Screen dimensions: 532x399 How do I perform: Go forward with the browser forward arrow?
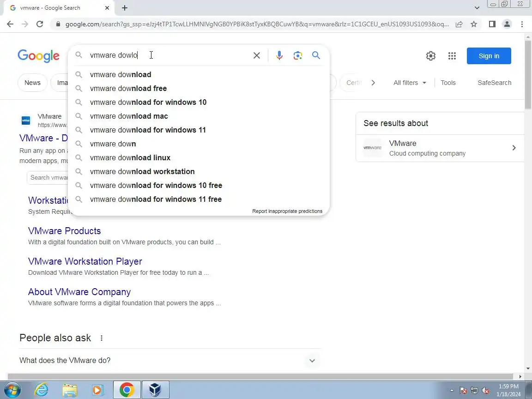pos(25,24)
